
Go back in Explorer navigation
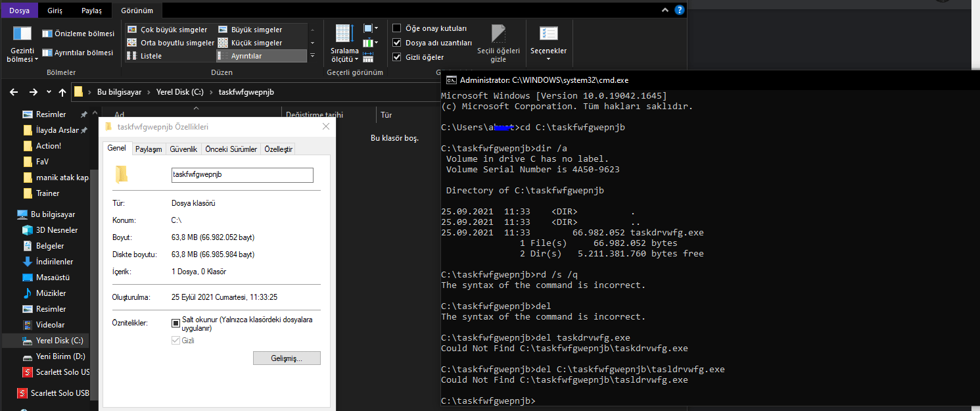15,92
